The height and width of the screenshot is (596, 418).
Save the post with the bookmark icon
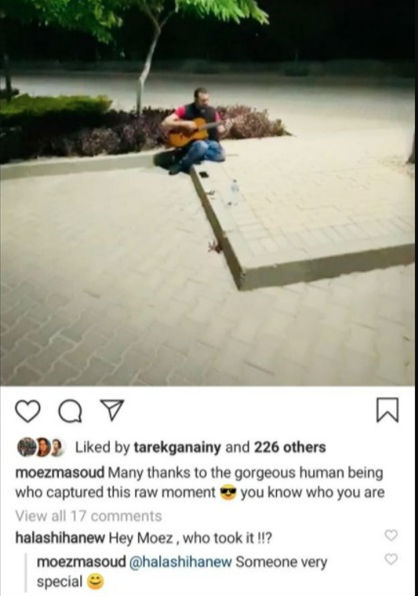tap(388, 410)
